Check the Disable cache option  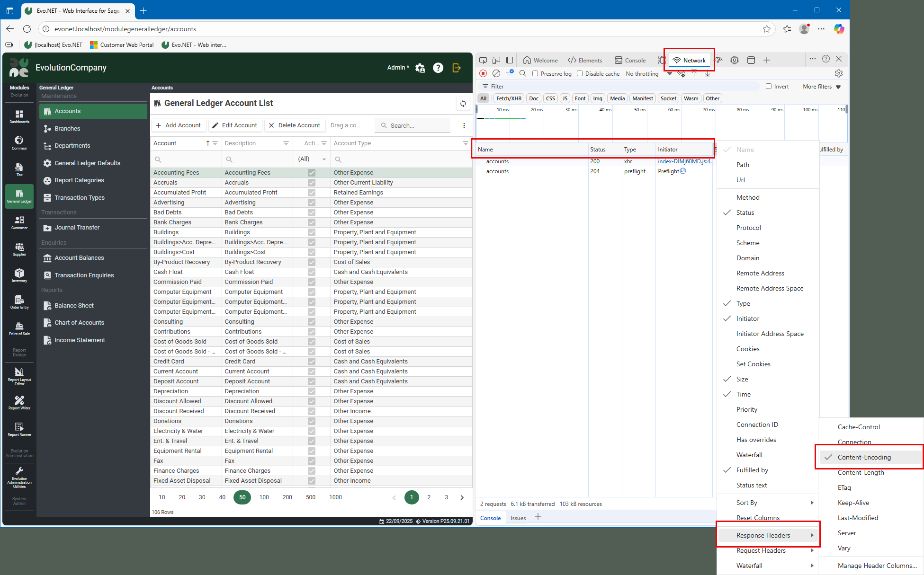[x=580, y=73]
